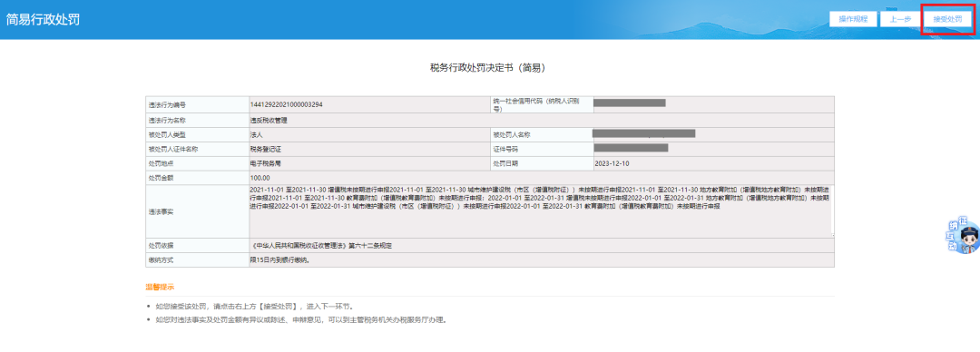Click the 温馨提示 heading
Image resolution: width=980 pixels, height=352 pixels.
160,287
